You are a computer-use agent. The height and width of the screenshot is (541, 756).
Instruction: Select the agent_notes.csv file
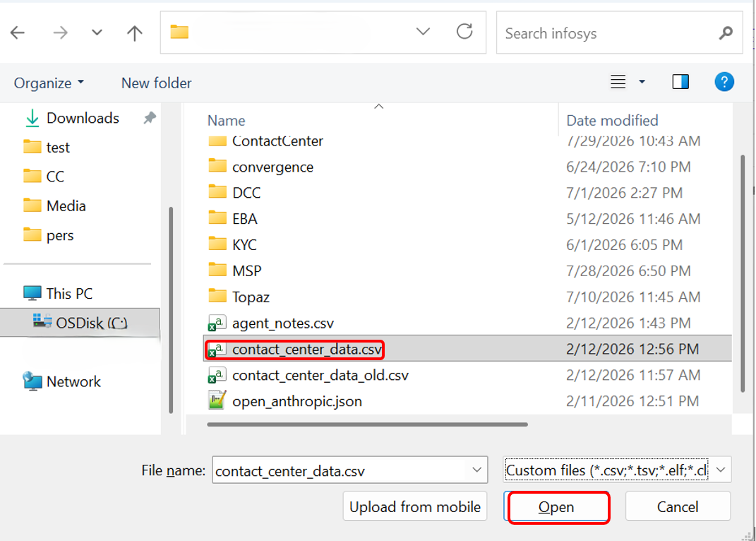tap(282, 323)
